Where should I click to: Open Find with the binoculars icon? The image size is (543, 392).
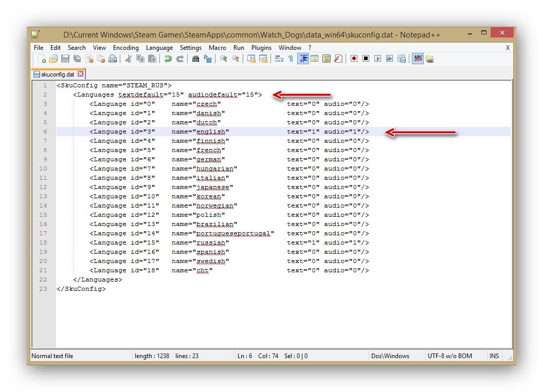tap(195, 59)
